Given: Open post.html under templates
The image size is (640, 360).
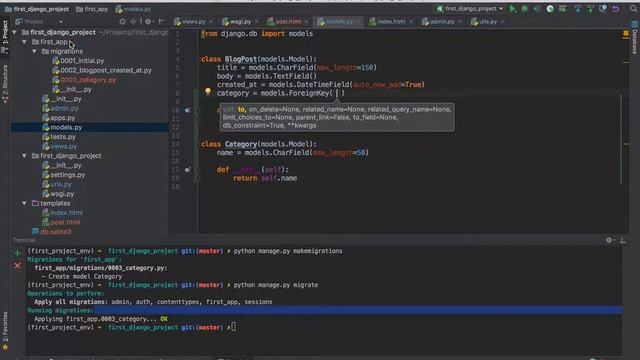Looking at the screenshot, I should 61,222.
